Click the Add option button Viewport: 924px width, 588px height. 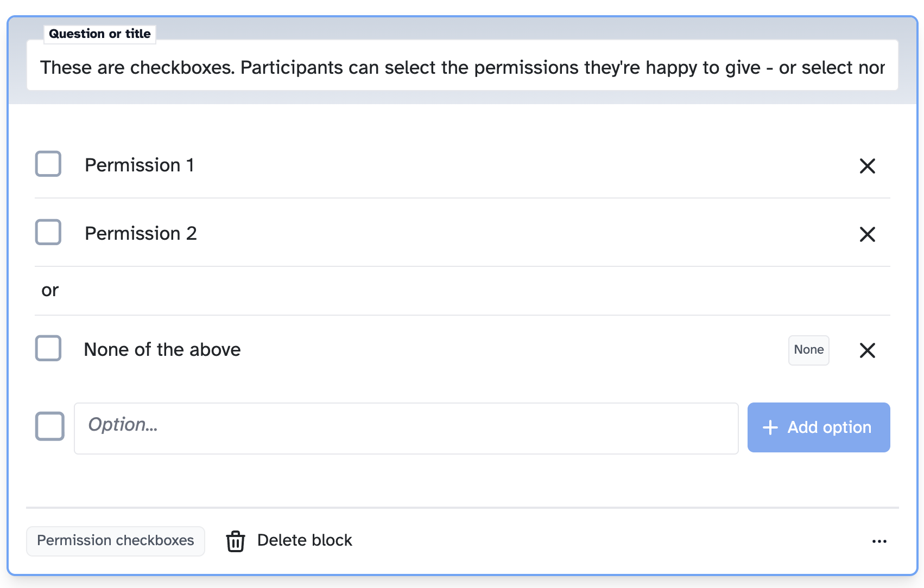[x=818, y=427]
